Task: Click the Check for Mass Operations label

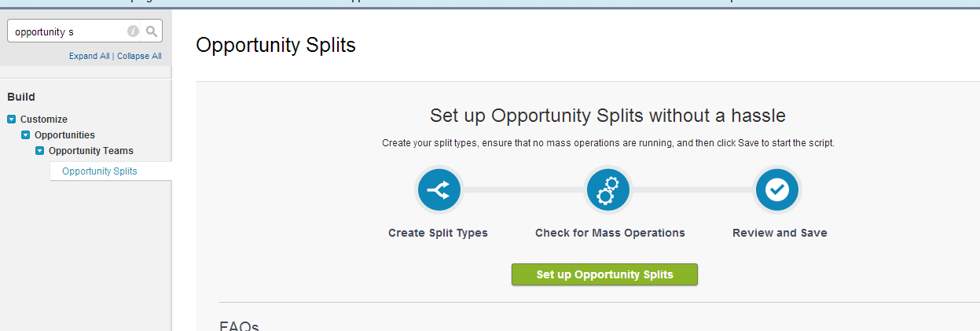Action: click(x=610, y=233)
